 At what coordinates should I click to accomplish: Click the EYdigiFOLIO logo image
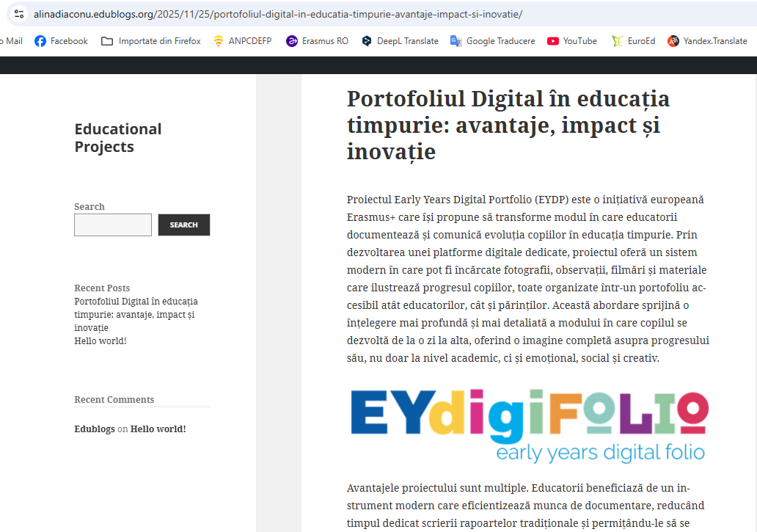click(529, 426)
